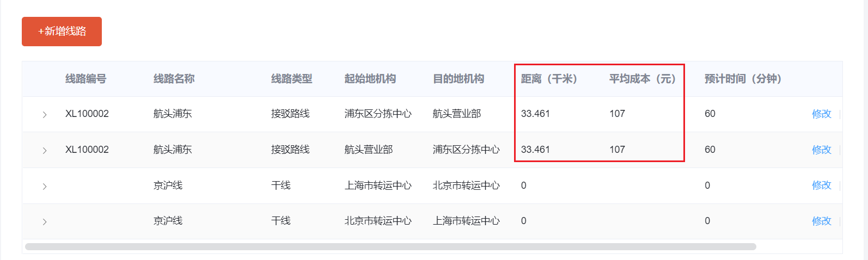Click the 目的地机构 column header
The image size is (868, 260).
point(458,79)
